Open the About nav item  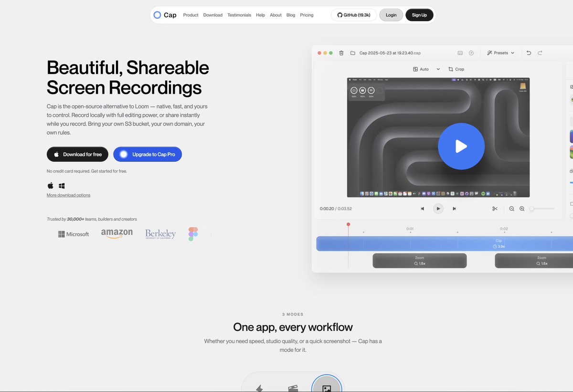coord(276,15)
